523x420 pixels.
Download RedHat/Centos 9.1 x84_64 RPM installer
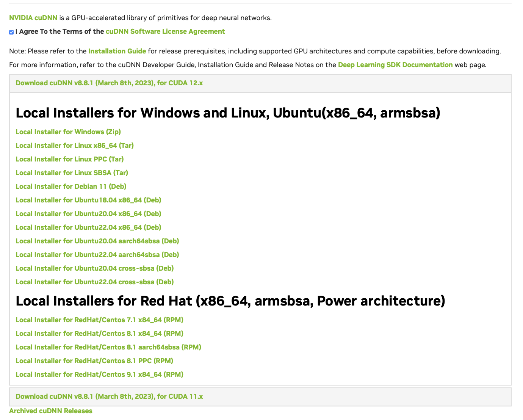[x=99, y=375]
